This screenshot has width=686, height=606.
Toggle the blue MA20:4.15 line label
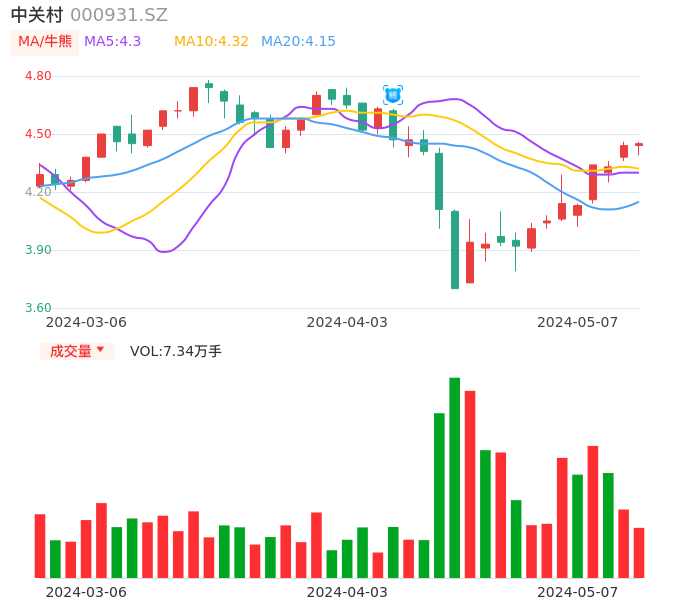pos(298,42)
